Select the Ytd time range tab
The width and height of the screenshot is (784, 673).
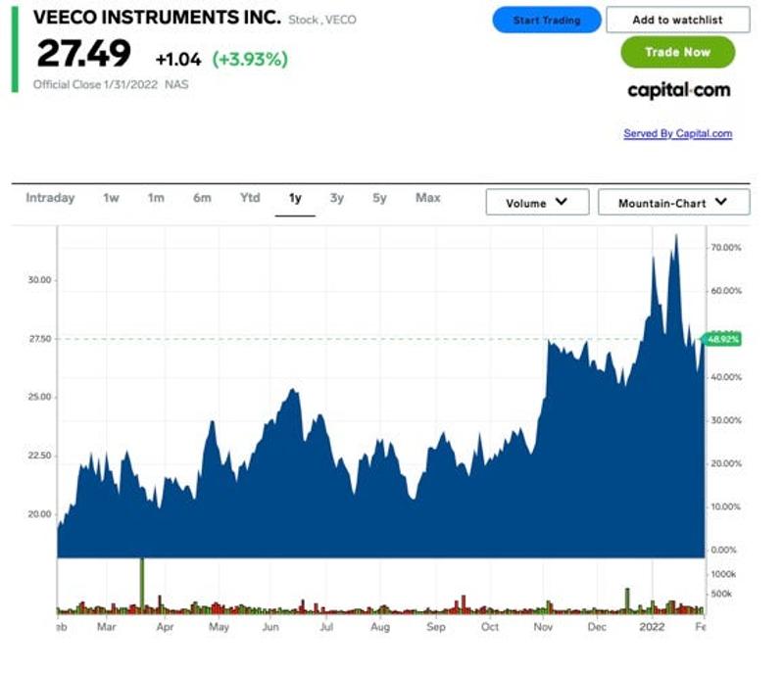pyautogui.click(x=250, y=198)
